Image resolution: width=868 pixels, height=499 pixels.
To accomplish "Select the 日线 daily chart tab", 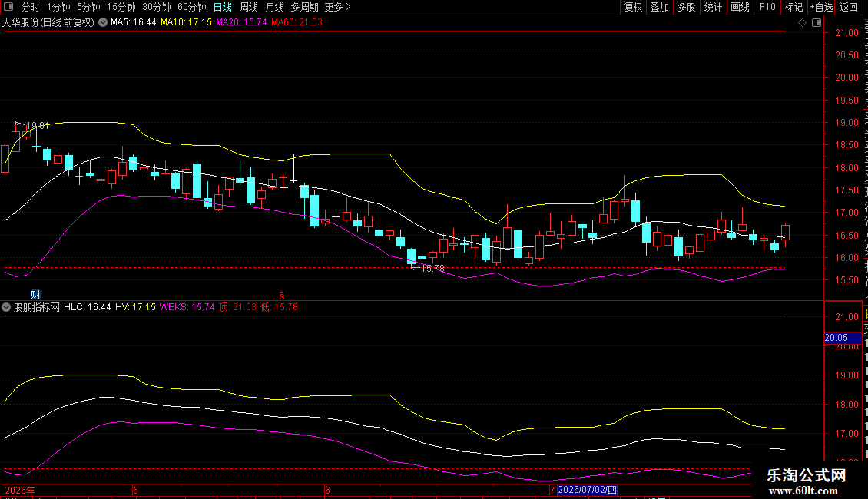I will (223, 7).
